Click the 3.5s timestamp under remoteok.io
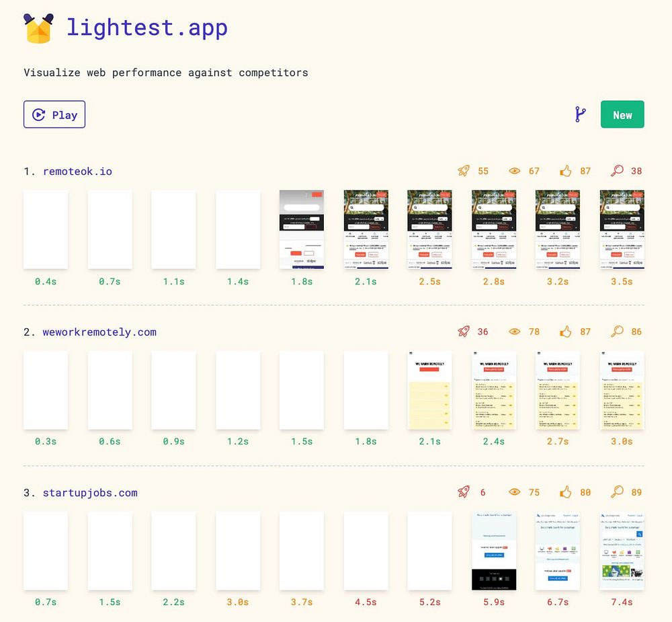Screen dimensions: 672x622 coord(622,282)
